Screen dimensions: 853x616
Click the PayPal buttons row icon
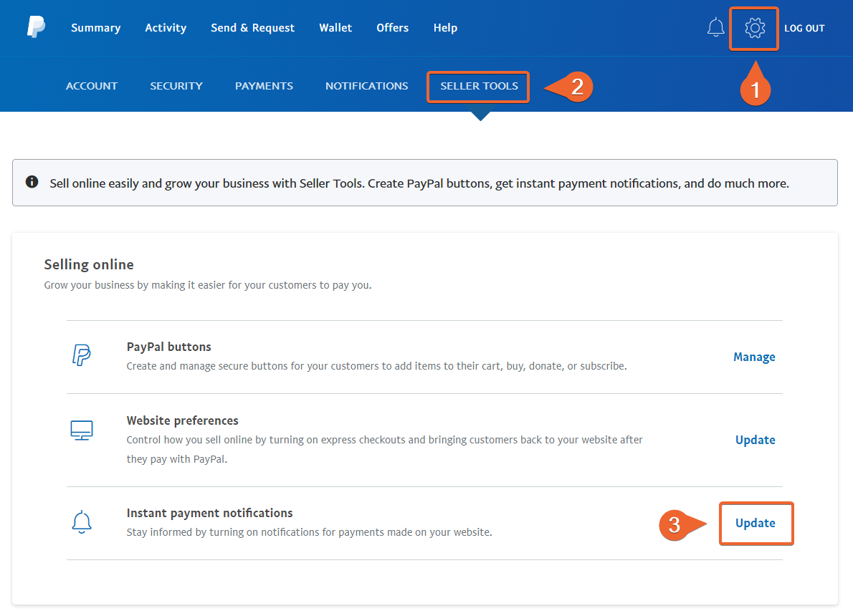click(x=82, y=355)
